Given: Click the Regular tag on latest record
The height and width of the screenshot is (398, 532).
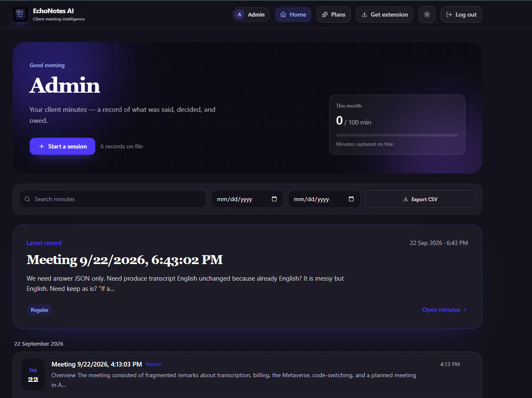Looking at the screenshot, I should [x=40, y=310].
